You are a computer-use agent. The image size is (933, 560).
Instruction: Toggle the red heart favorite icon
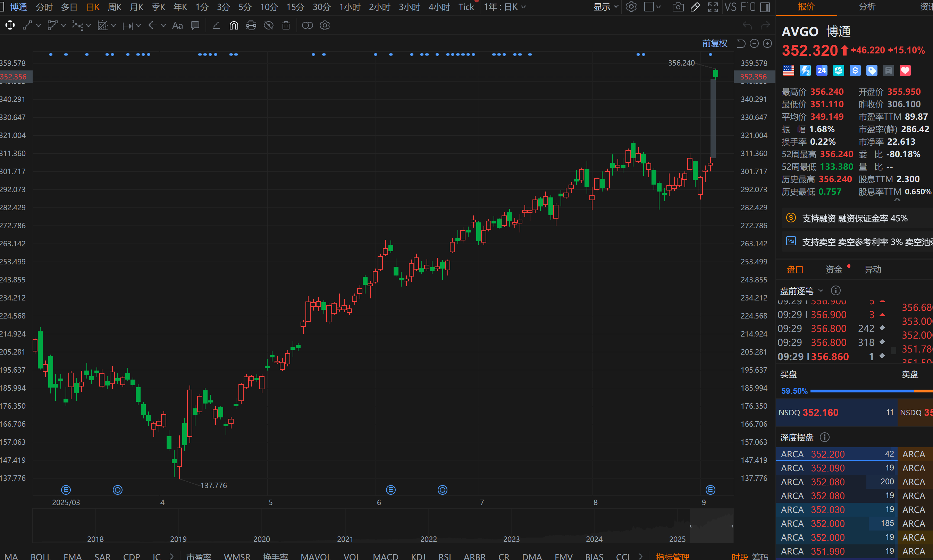pyautogui.click(x=905, y=70)
